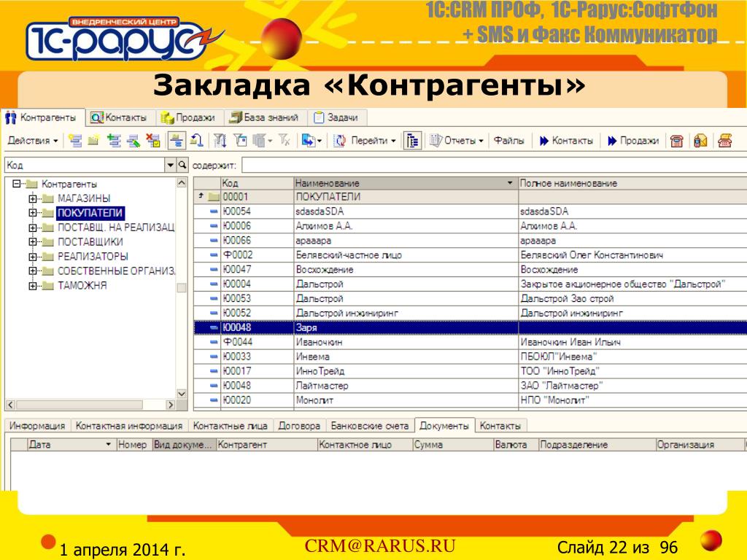Collapse the Контрагенты root tree node

pyautogui.click(x=17, y=183)
